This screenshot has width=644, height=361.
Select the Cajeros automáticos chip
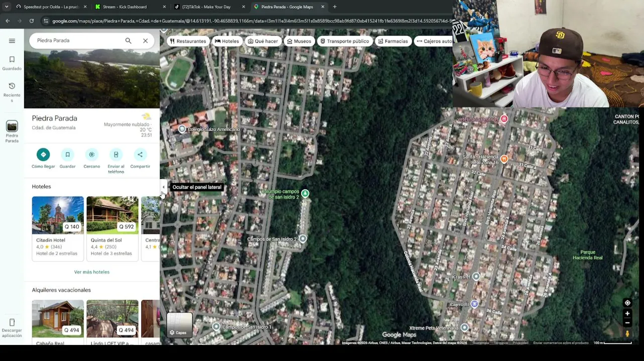point(434,41)
